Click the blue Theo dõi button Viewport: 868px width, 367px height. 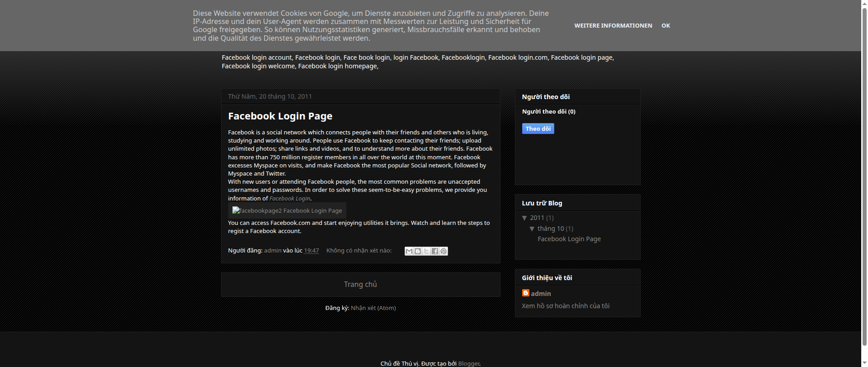(538, 129)
